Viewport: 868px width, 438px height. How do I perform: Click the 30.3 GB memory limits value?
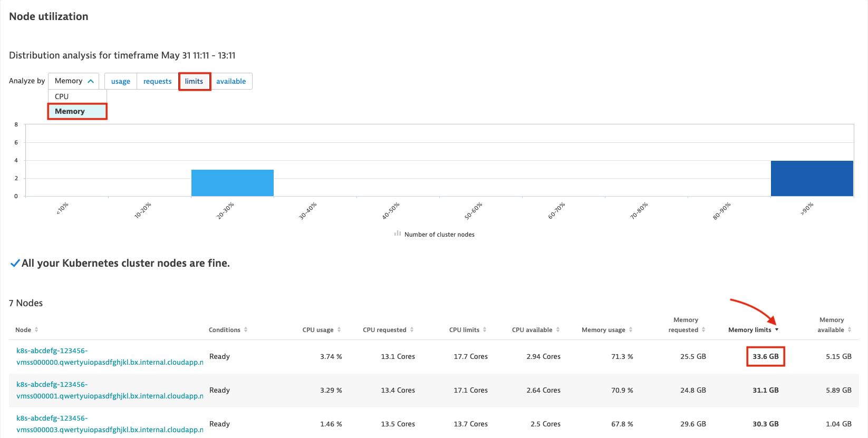(x=766, y=424)
